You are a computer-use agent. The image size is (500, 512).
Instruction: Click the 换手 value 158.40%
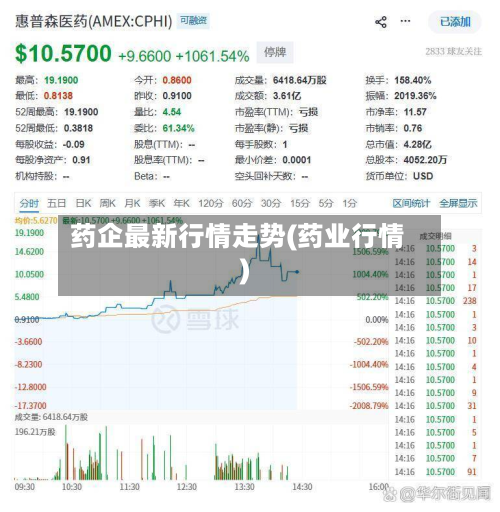[413, 80]
